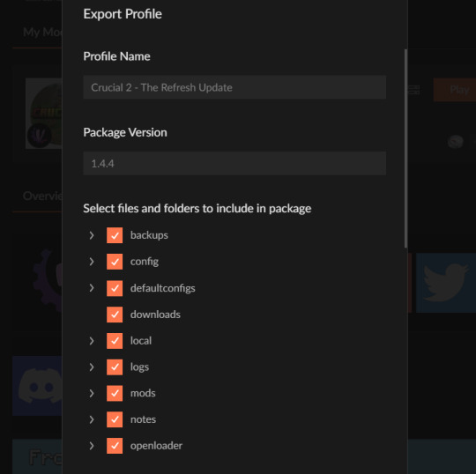Screen dimensions: 476x474
Task: Toggle the mods folder checkbox
Action: tap(115, 393)
